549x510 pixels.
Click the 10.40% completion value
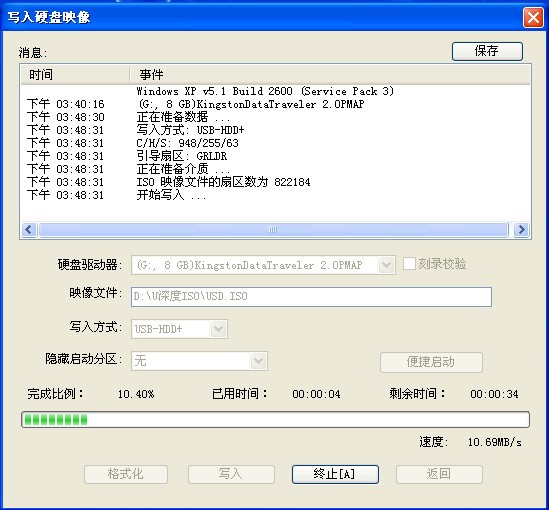click(x=136, y=394)
